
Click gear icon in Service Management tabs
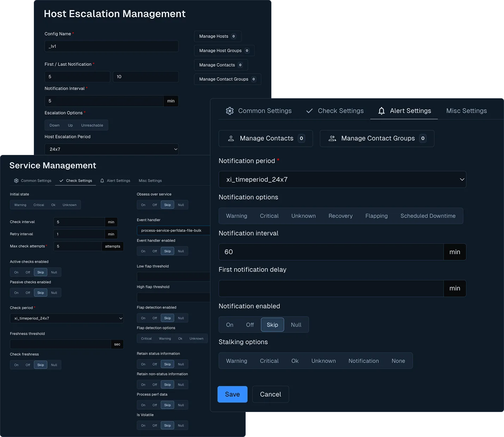(x=16, y=181)
